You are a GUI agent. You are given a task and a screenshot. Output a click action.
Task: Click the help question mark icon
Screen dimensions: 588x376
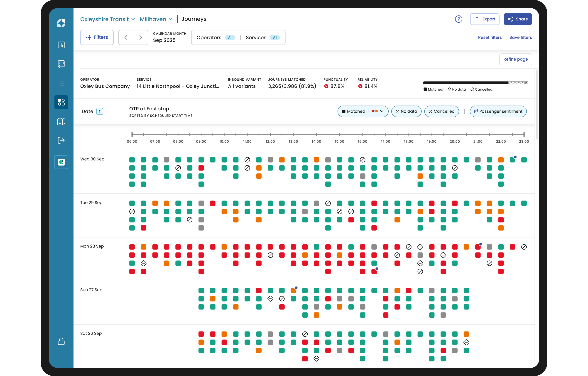[x=458, y=19]
